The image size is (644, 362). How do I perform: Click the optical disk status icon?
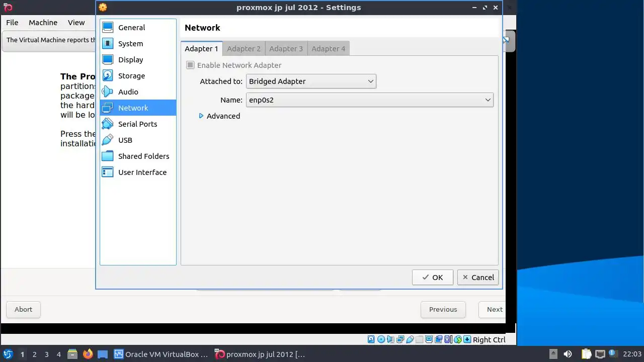click(381, 339)
